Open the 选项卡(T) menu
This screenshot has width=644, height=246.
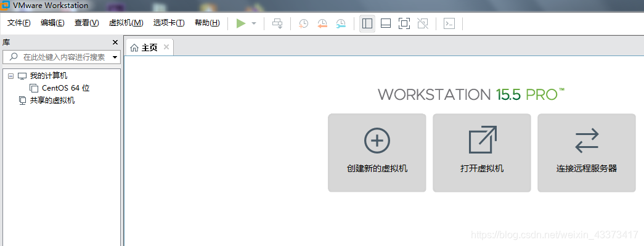169,23
